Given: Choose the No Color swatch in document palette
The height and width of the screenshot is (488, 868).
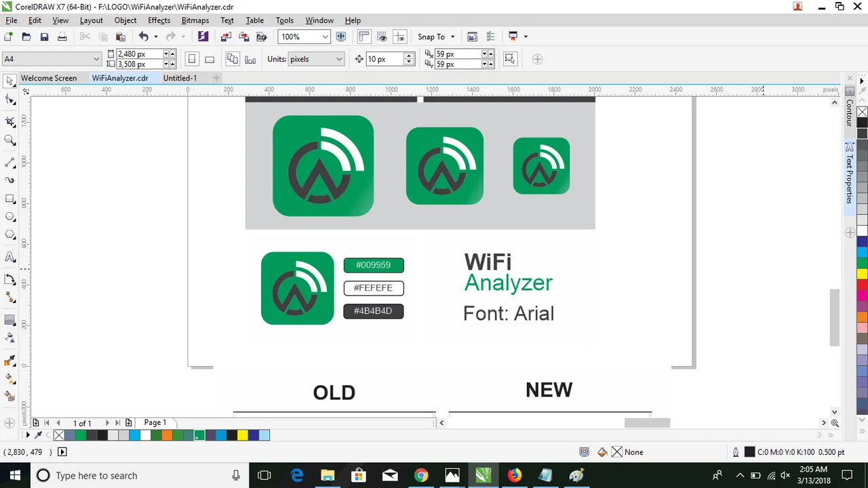Looking at the screenshot, I should 59,435.
